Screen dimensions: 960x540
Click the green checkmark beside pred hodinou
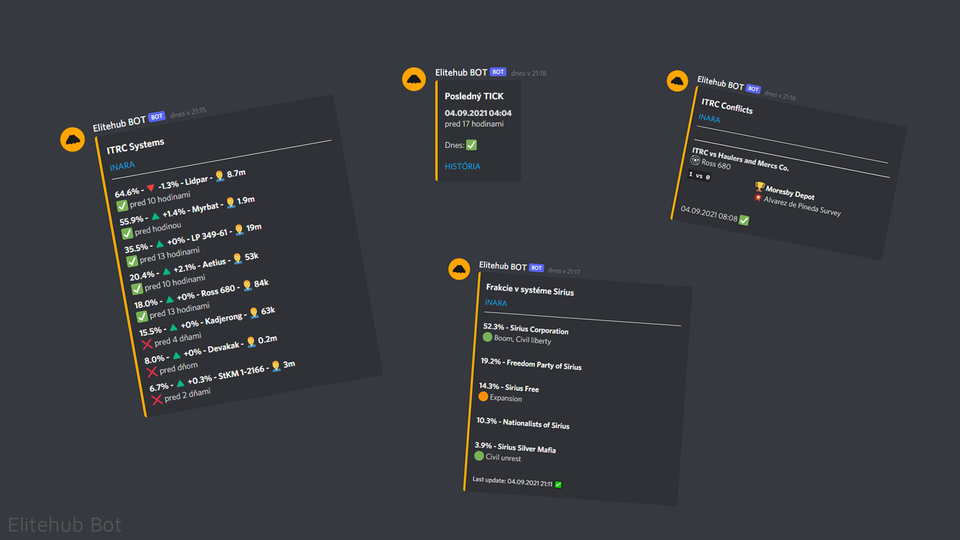coord(127,233)
